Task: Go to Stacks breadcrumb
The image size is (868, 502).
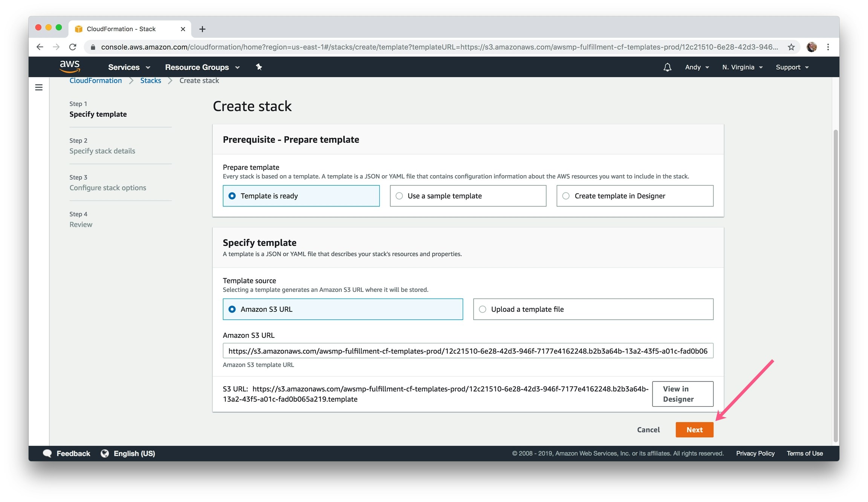Action: click(x=150, y=81)
